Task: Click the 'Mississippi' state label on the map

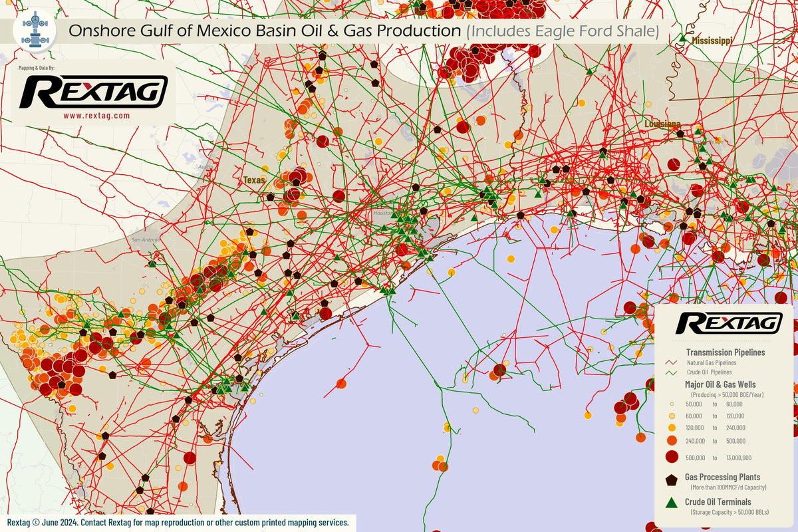Action: pos(712,41)
